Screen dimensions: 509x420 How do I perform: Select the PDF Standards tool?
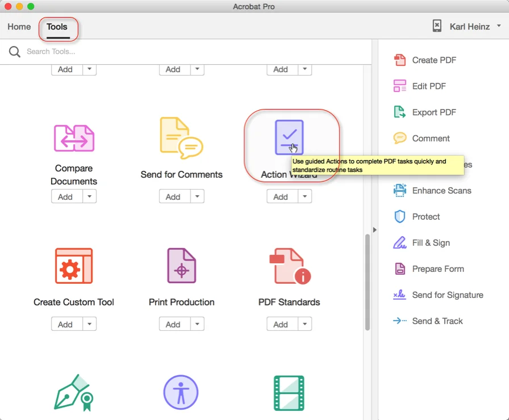pyautogui.click(x=289, y=265)
